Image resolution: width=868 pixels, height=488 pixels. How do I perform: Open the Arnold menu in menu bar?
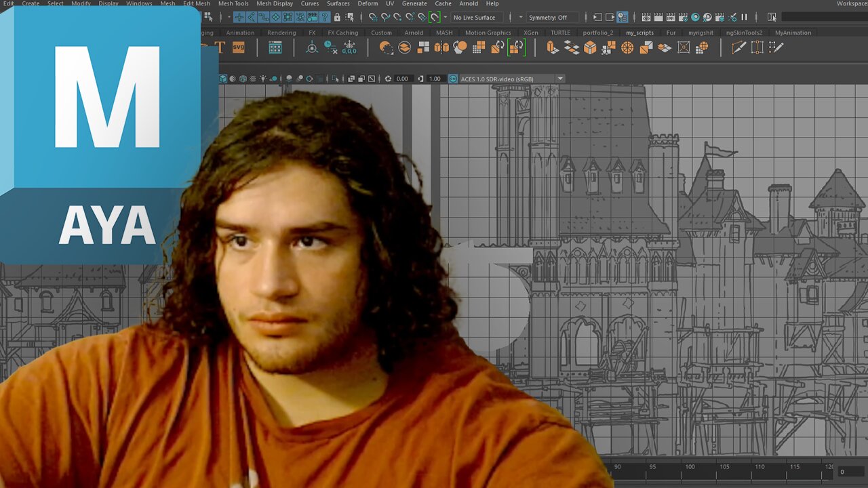[x=469, y=3]
